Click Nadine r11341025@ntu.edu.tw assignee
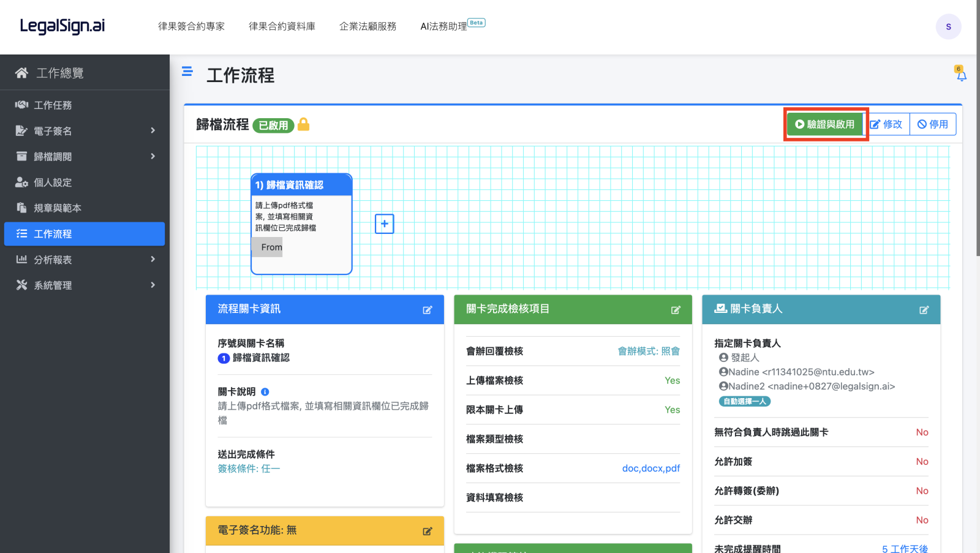Screen dimensions: 980x553 coord(796,372)
